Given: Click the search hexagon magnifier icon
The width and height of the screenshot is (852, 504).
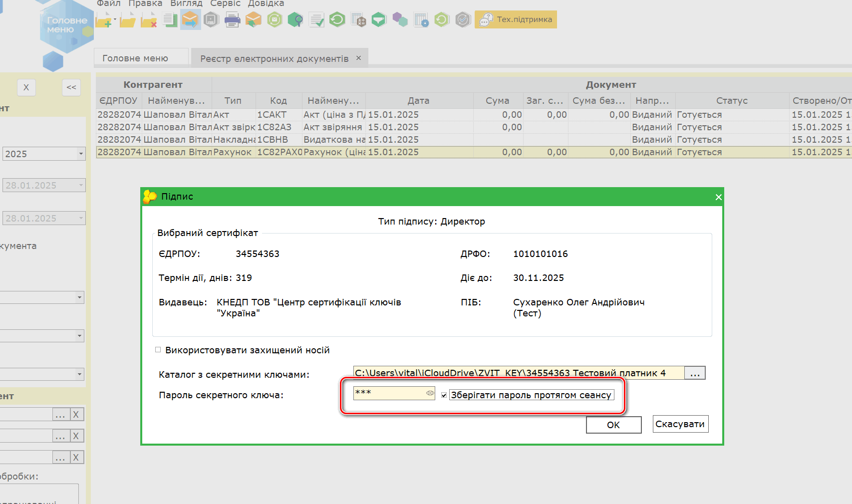Looking at the screenshot, I should tap(295, 20).
